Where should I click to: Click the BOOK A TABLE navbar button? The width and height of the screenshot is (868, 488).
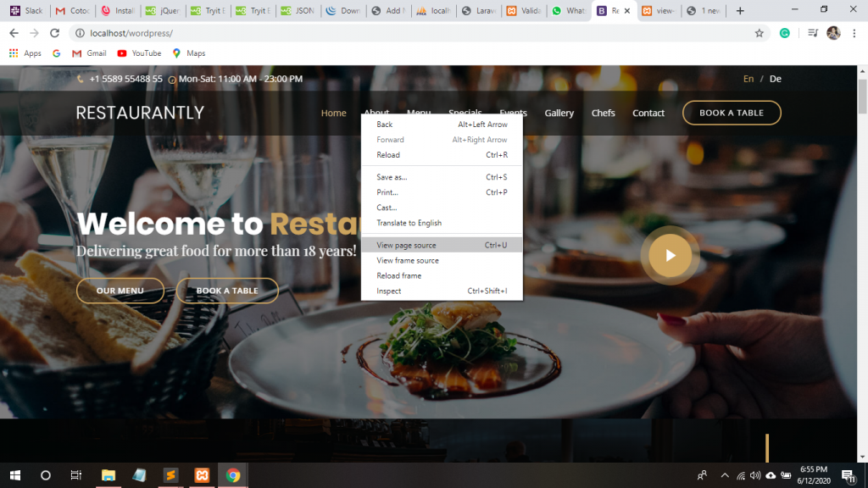731,113
